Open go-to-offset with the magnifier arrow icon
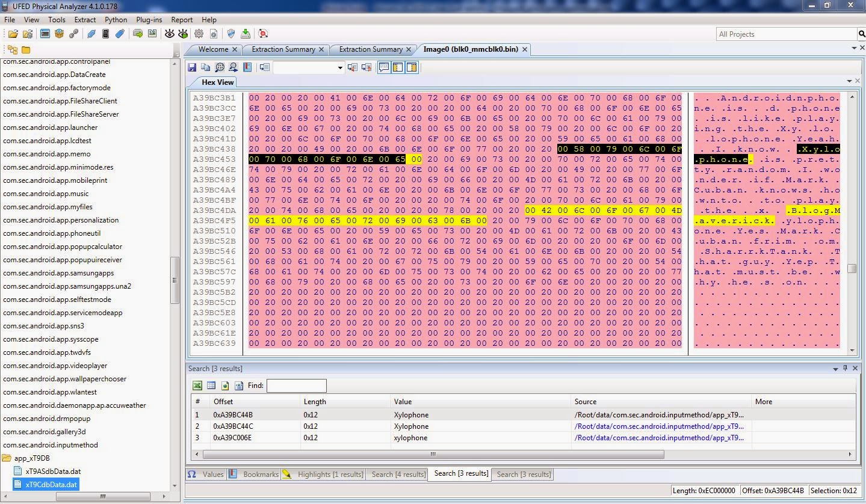Image resolution: width=866 pixels, height=504 pixels. [x=233, y=67]
